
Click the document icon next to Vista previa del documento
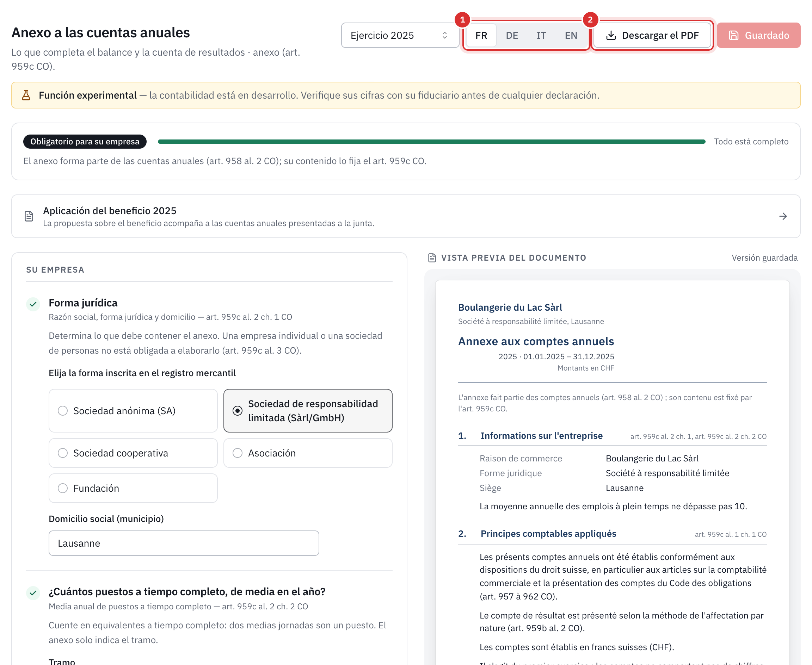432,258
